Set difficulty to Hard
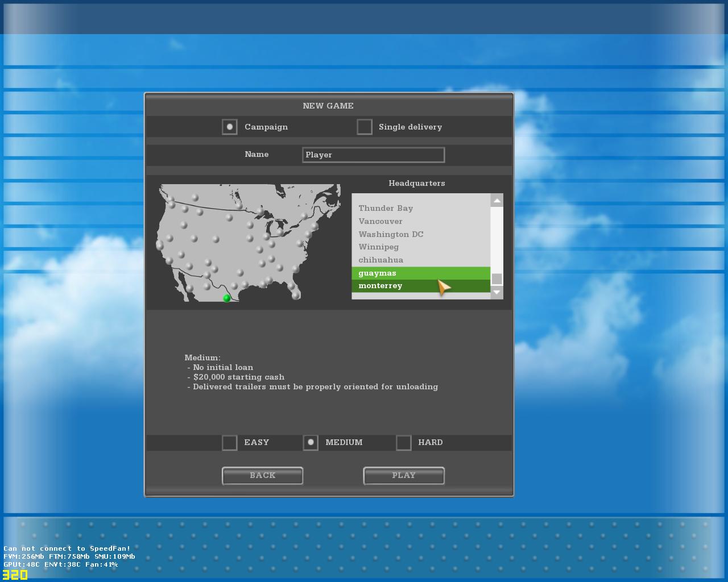Screen dimensions: 728x582 404,442
